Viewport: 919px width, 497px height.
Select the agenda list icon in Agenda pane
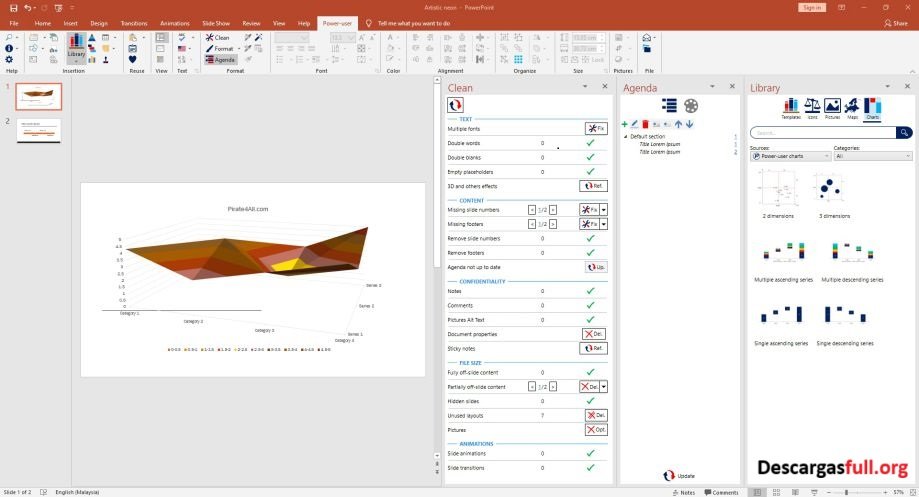pyautogui.click(x=669, y=105)
